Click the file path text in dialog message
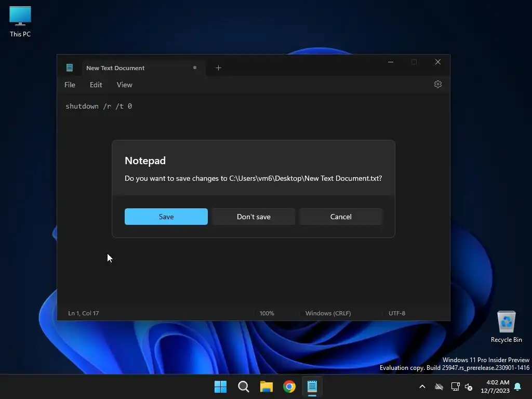Image resolution: width=532 pixels, height=399 pixels. pos(305,179)
